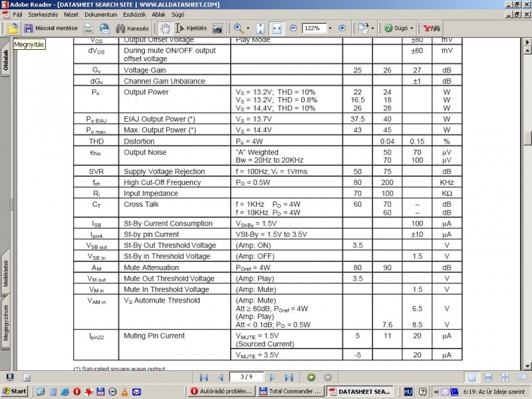The image size is (532, 399).
Task: Click the hide toolbars icon in status bar
Action: [27, 377]
